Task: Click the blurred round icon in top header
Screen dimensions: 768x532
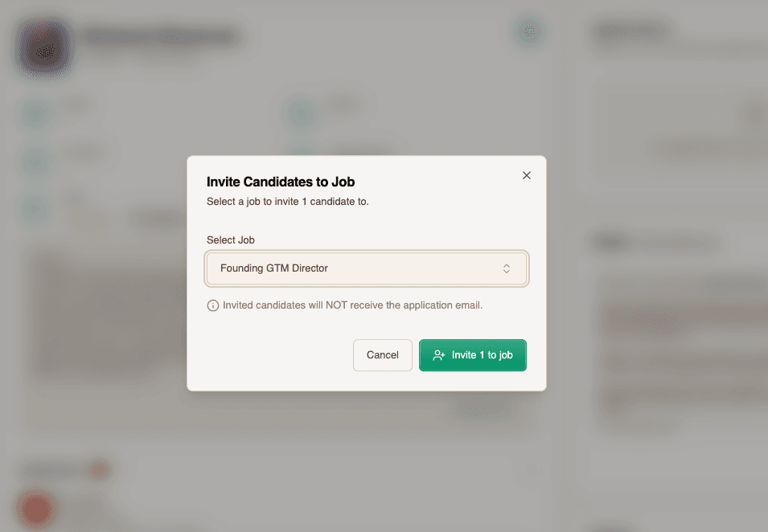Action: pyautogui.click(x=529, y=32)
